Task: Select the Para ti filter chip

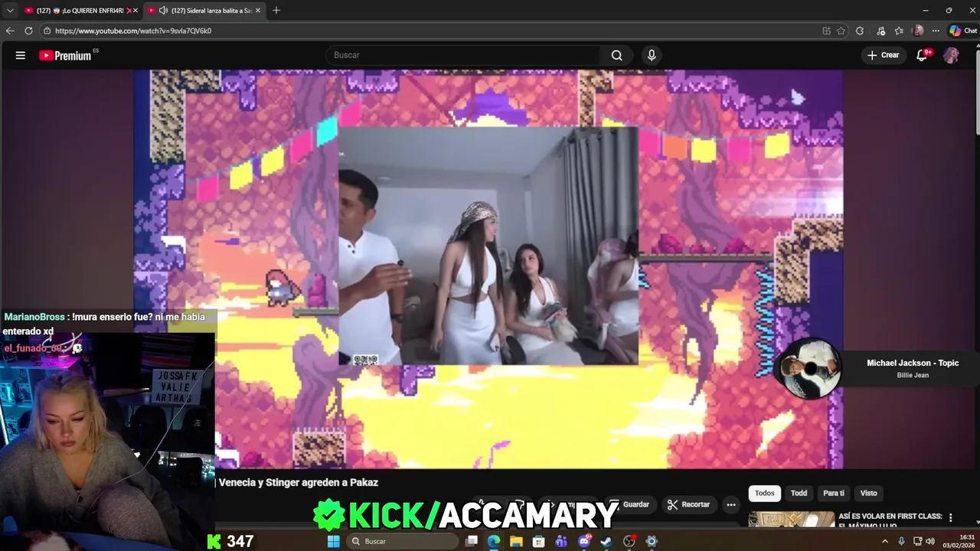Action: coord(834,493)
